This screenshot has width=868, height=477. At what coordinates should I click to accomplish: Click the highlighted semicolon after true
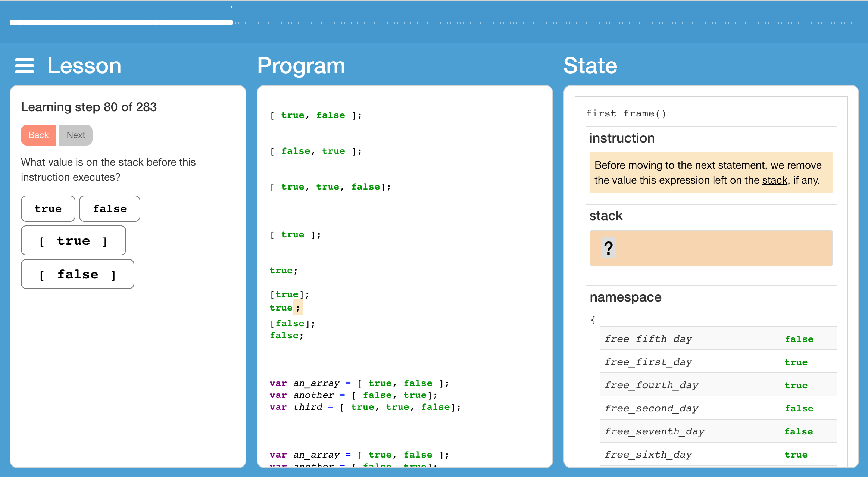pyautogui.click(x=298, y=308)
